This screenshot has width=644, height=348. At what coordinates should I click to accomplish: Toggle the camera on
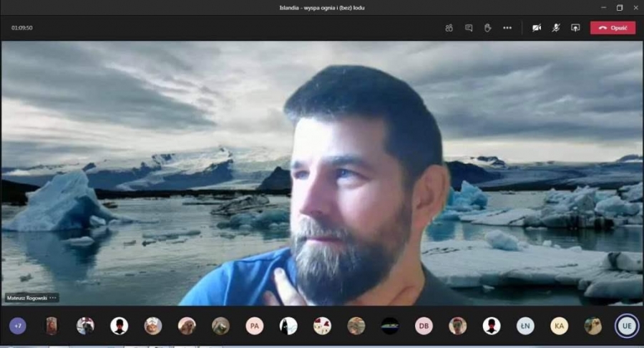pos(536,28)
